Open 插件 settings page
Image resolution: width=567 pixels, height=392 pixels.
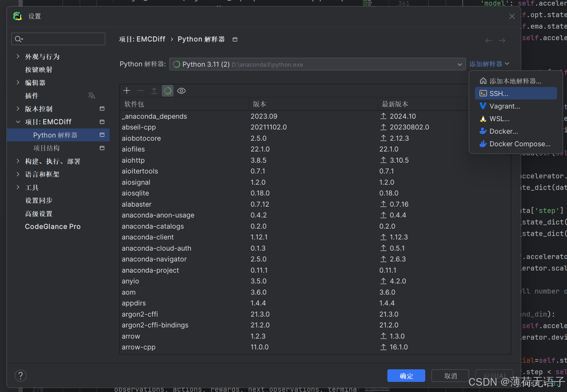click(x=32, y=96)
